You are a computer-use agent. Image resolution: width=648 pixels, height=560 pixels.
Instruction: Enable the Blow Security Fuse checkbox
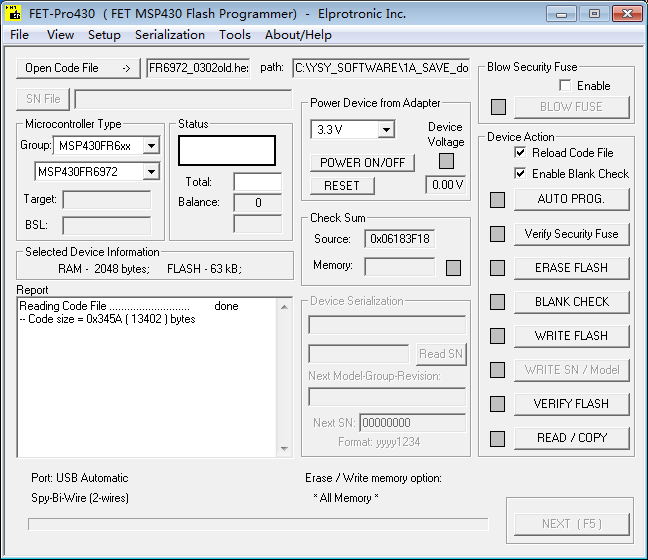pos(565,86)
